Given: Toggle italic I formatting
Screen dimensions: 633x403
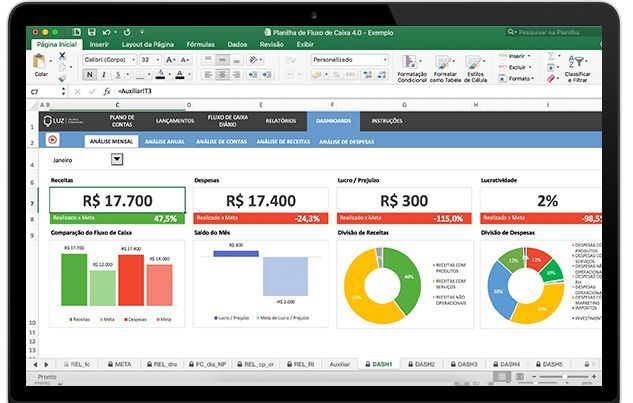Looking at the screenshot, I should pyautogui.click(x=104, y=75).
